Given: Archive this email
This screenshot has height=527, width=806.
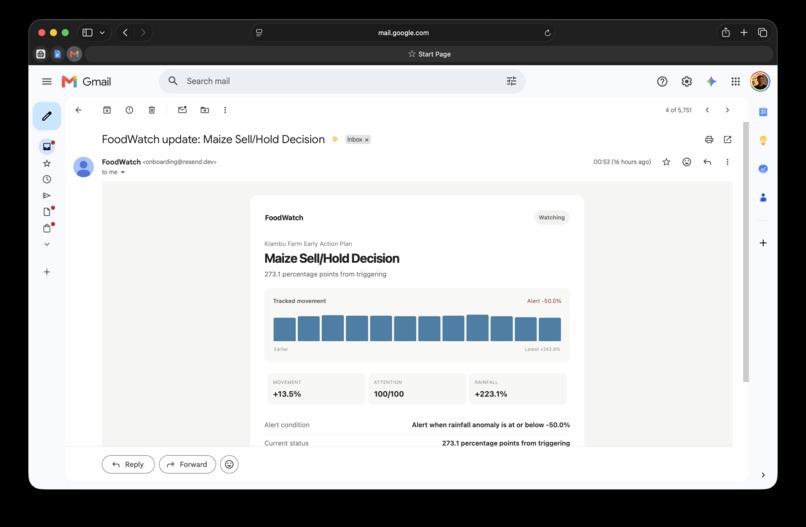Looking at the screenshot, I should pyautogui.click(x=107, y=110).
